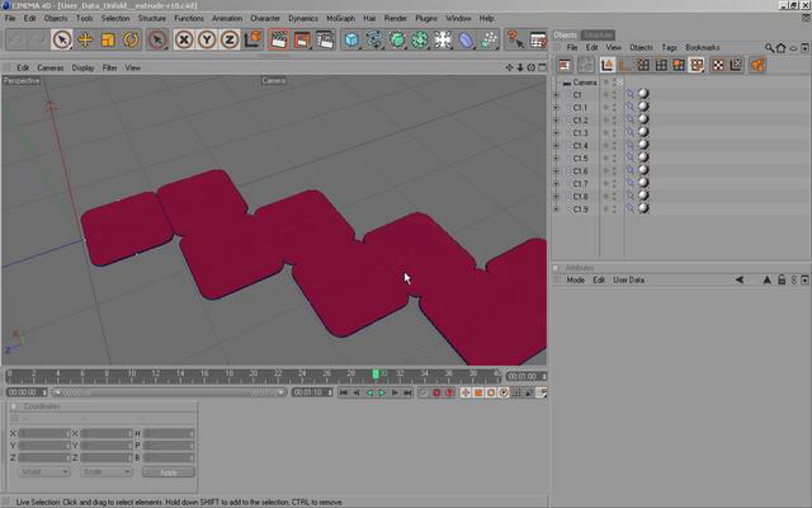
Task: Add a Cube primitive object
Action: tap(352, 40)
